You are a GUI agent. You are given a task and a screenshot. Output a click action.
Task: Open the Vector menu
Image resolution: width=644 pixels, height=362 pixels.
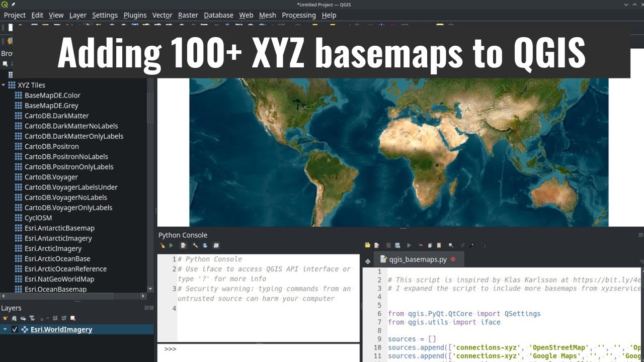[x=162, y=15]
